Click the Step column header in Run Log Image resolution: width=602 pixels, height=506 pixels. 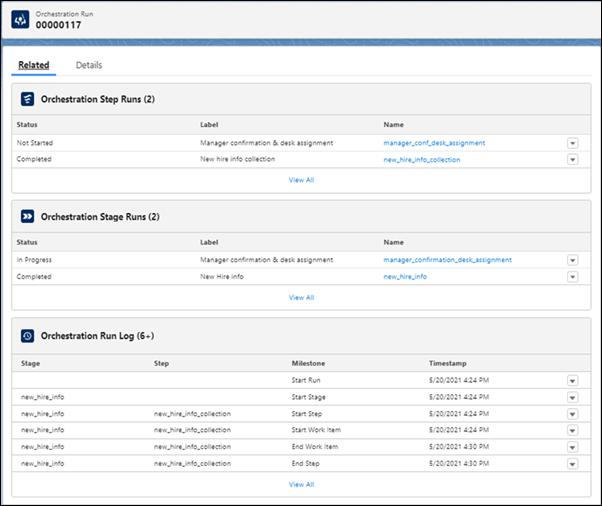(x=161, y=363)
